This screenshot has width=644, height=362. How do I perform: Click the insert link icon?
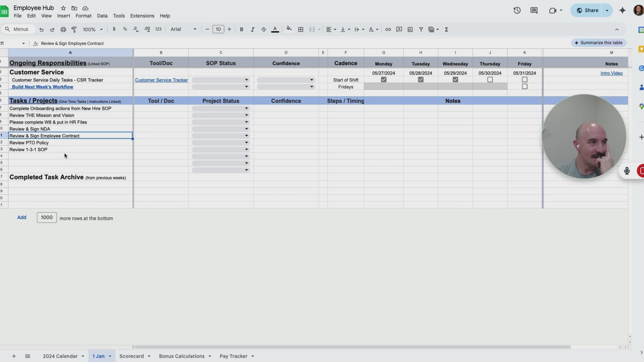pos(388,29)
